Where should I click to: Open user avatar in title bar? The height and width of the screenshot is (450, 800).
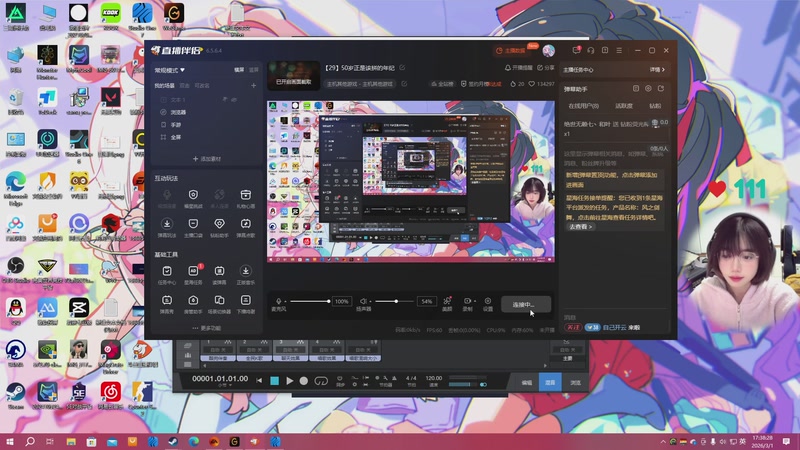548,51
